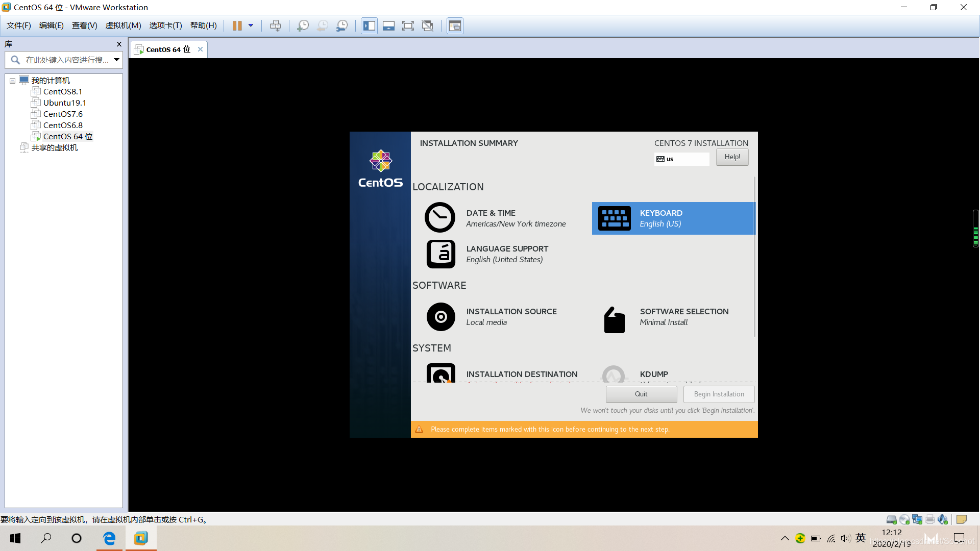Revert the virtual machine to its snapshot
The image size is (980, 551).
tap(323, 26)
